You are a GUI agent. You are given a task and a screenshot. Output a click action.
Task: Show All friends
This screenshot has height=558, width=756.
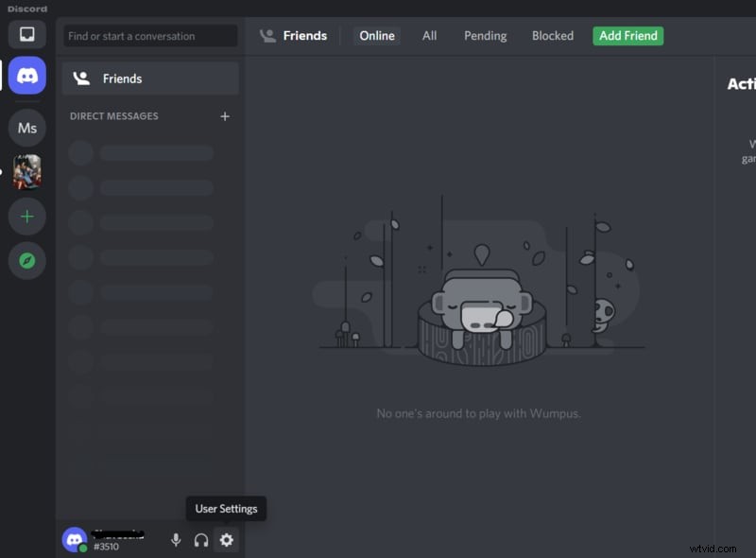[x=429, y=35]
